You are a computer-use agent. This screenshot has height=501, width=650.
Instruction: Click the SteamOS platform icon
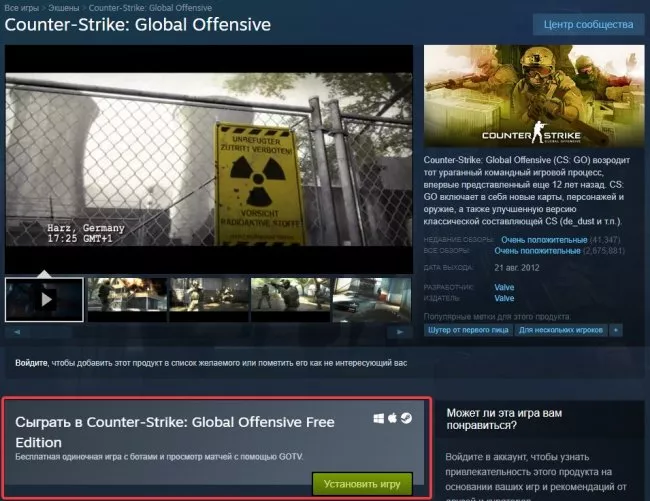tap(406, 418)
